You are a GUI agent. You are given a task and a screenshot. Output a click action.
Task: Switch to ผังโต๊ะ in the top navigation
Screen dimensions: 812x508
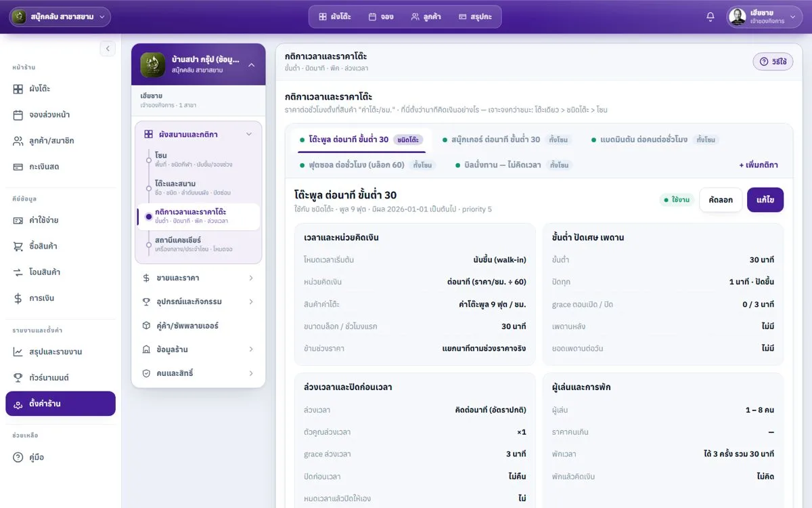coord(335,17)
